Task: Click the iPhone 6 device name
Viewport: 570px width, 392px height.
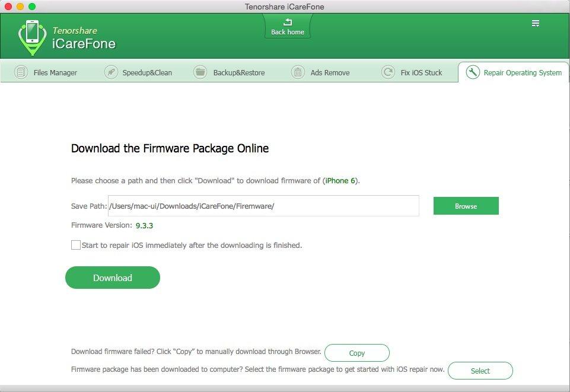Action: pos(340,180)
